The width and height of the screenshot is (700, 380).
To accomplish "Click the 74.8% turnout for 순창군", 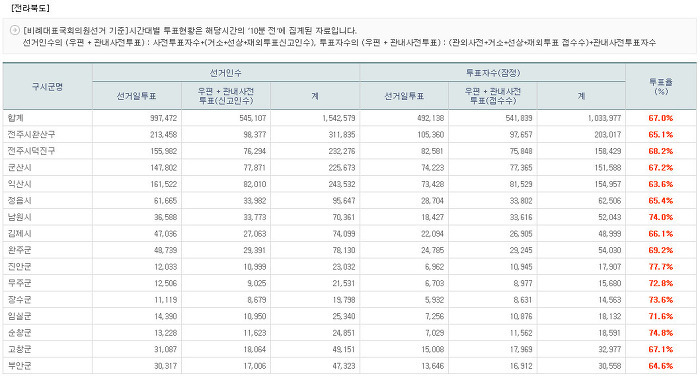I will pyautogui.click(x=661, y=333).
